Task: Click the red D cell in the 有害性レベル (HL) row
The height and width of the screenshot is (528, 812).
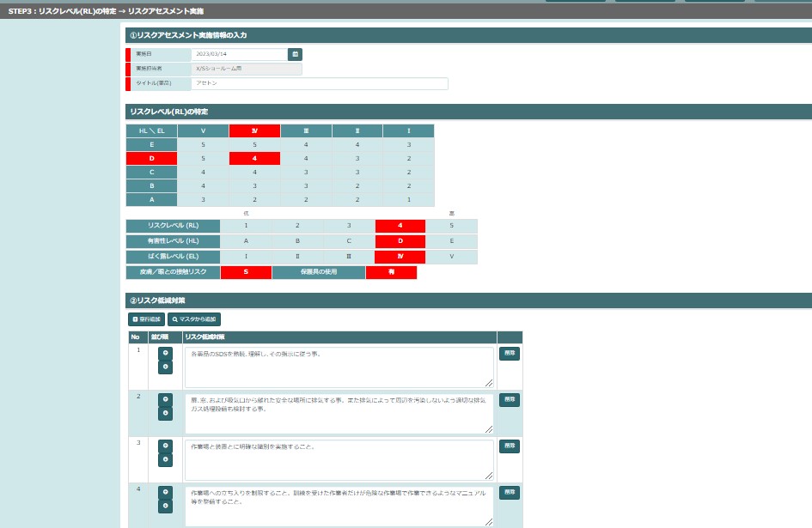Action: point(400,241)
